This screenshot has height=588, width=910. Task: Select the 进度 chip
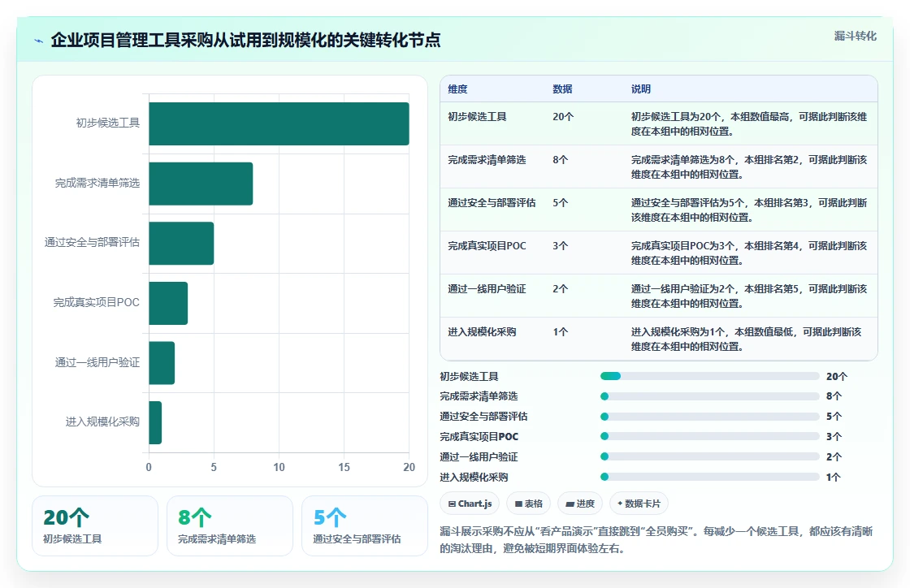(x=580, y=504)
